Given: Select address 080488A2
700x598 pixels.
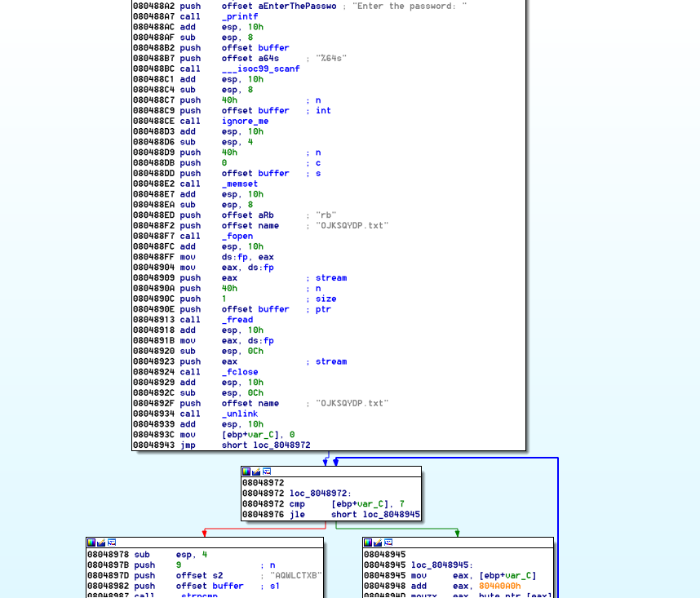Looking at the screenshot, I should click(153, 7).
